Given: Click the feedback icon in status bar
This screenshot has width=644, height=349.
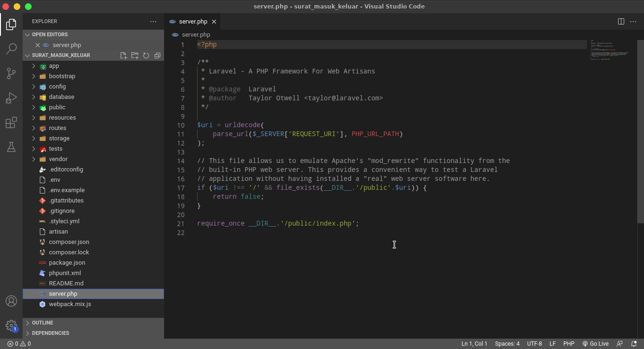Looking at the screenshot, I should [620, 344].
